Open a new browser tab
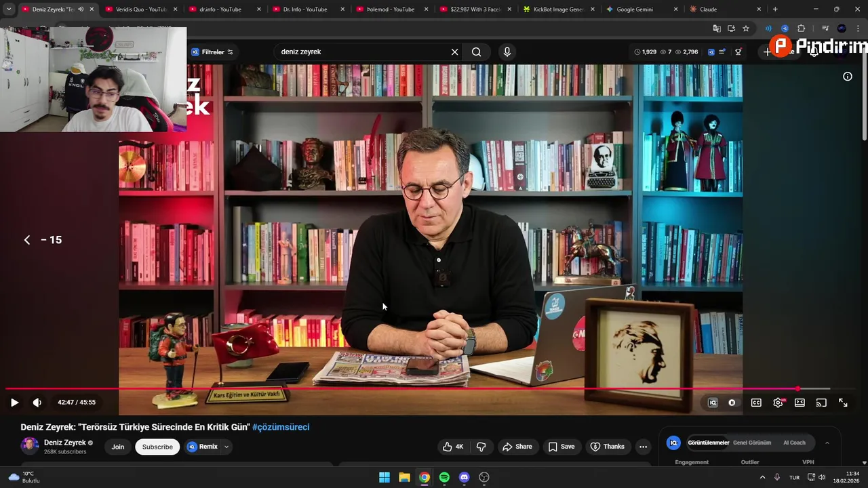This screenshot has height=488, width=868. pyautogui.click(x=775, y=9)
